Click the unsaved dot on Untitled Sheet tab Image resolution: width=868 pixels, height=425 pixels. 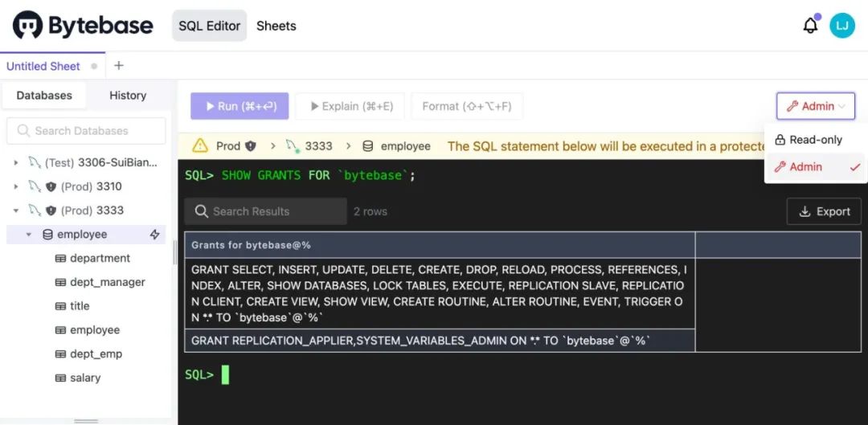point(94,67)
